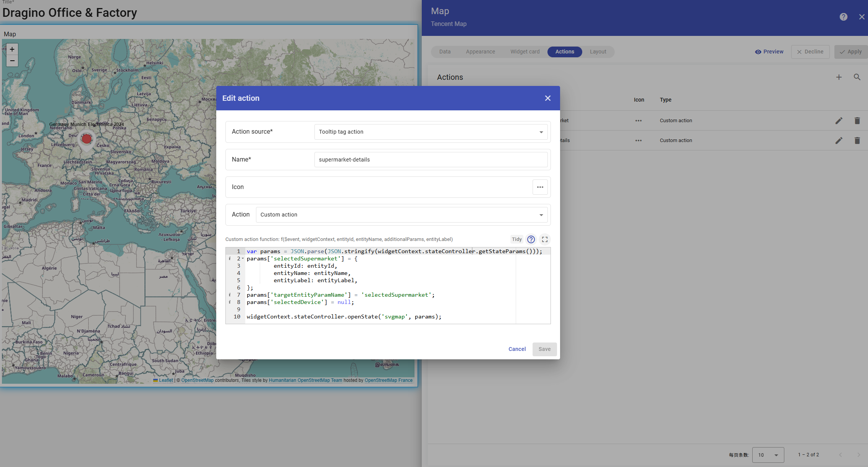Expand the Action source dropdown
The width and height of the screenshot is (868, 467).
[x=431, y=132]
